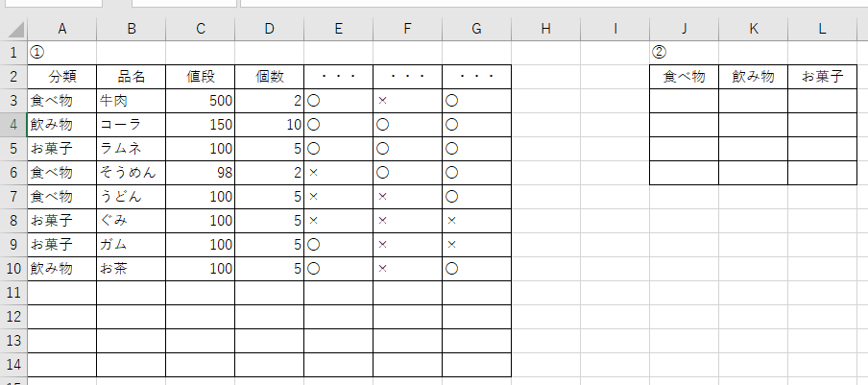Screen dimensions: 868x385
Task: Select the そうめん cell
Action: click(x=131, y=172)
